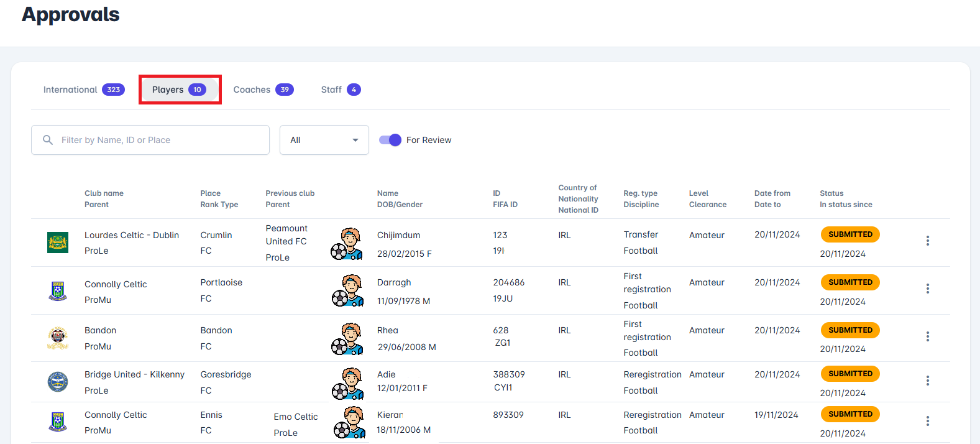Open the three-dot menu for the Bandon row

[927, 336]
